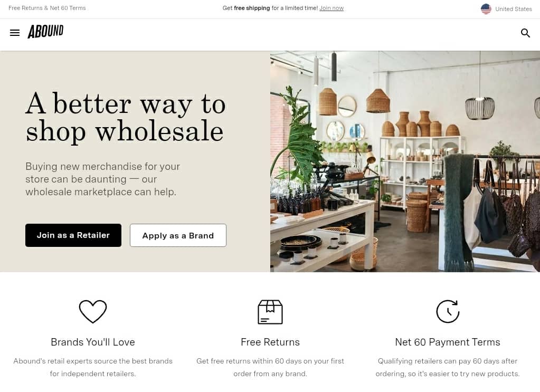The width and height of the screenshot is (540, 392).
Task: Click the Net 60 Payment Terms heading
Action: point(447,342)
